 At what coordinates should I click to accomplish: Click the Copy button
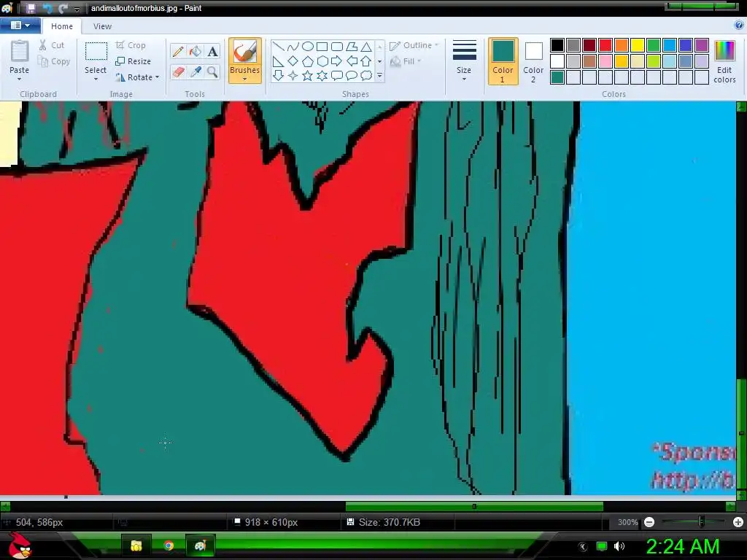[x=54, y=61]
